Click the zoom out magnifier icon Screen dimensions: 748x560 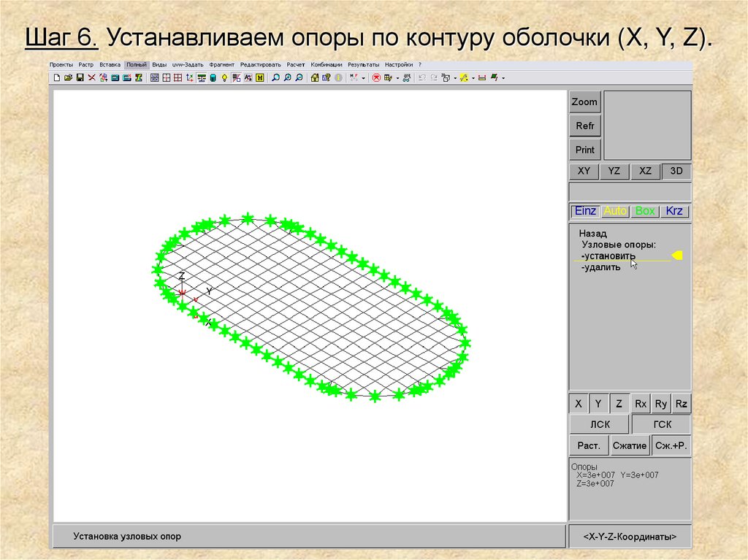point(299,77)
